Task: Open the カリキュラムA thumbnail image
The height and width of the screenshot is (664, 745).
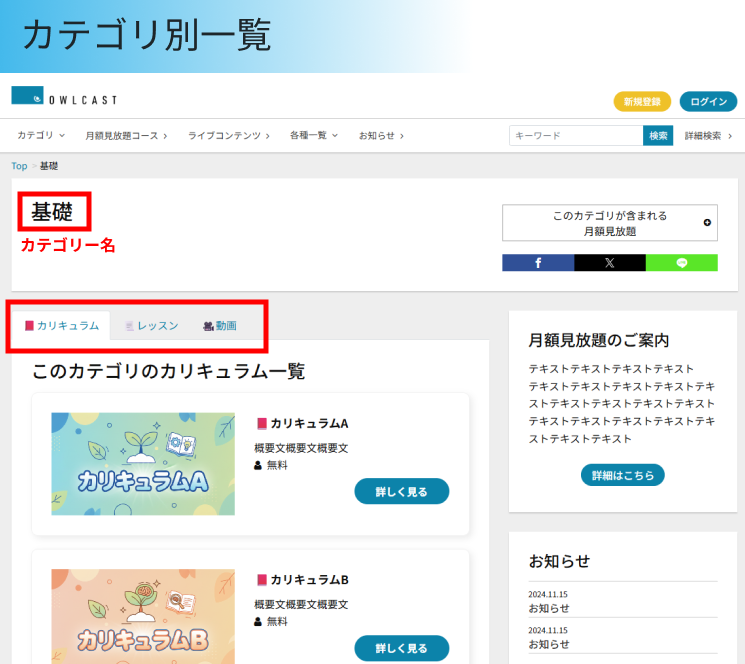Action: [x=143, y=464]
